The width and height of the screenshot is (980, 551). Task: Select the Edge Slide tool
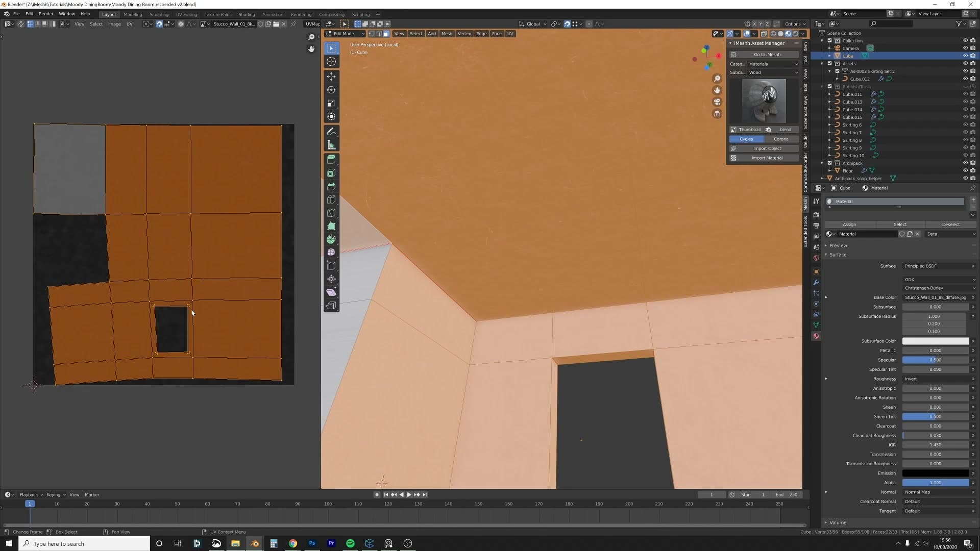point(331,266)
